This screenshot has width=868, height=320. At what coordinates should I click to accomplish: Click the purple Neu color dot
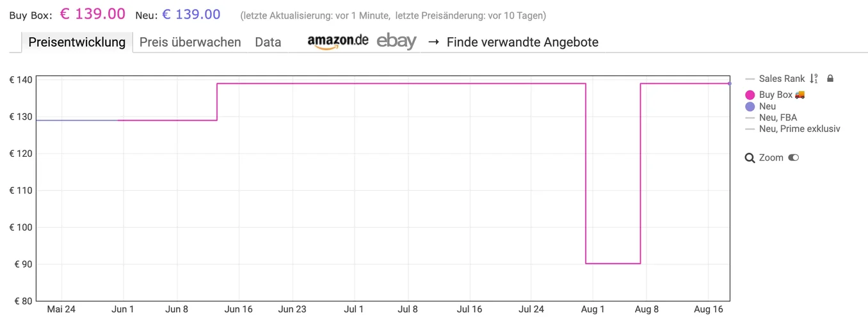click(750, 106)
